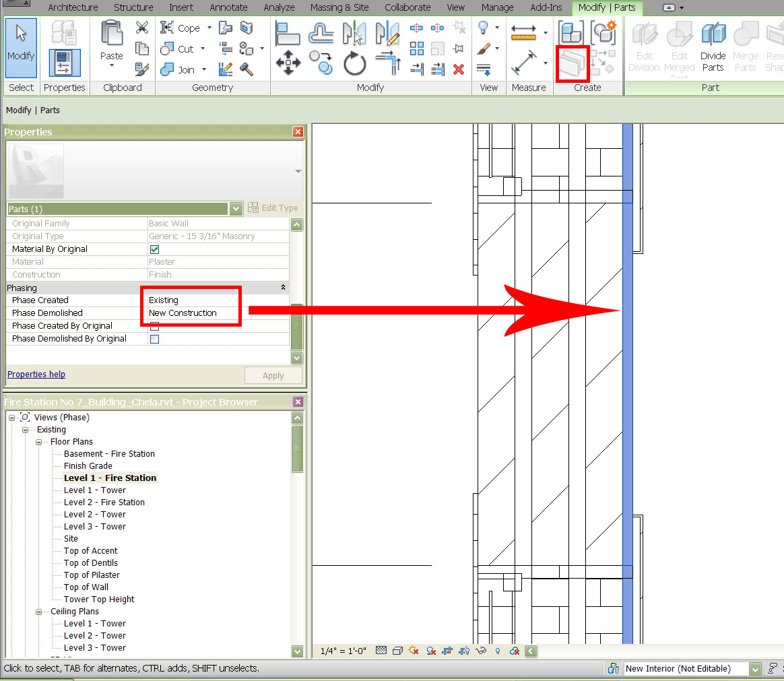This screenshot has width=784, height=681.
Task: Open the Parts (1) type selector dropdown
Action: pyautogui.click(x=235, y=209)
